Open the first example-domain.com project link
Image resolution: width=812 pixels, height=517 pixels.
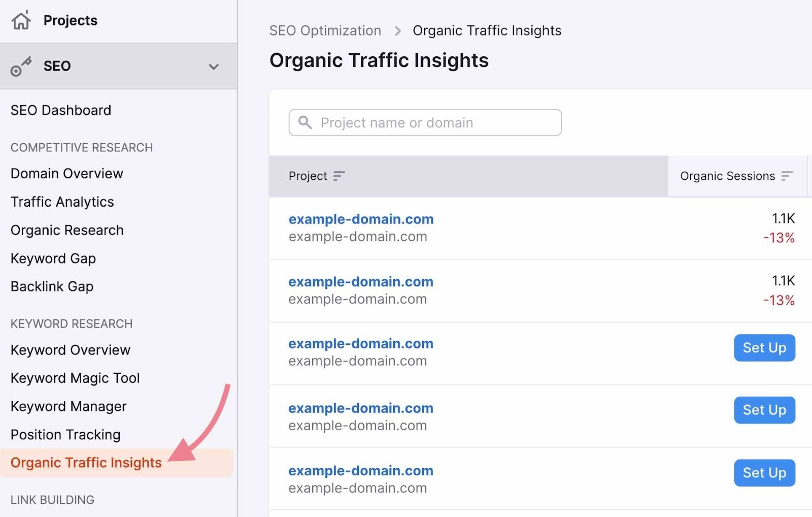pos(361,219)
